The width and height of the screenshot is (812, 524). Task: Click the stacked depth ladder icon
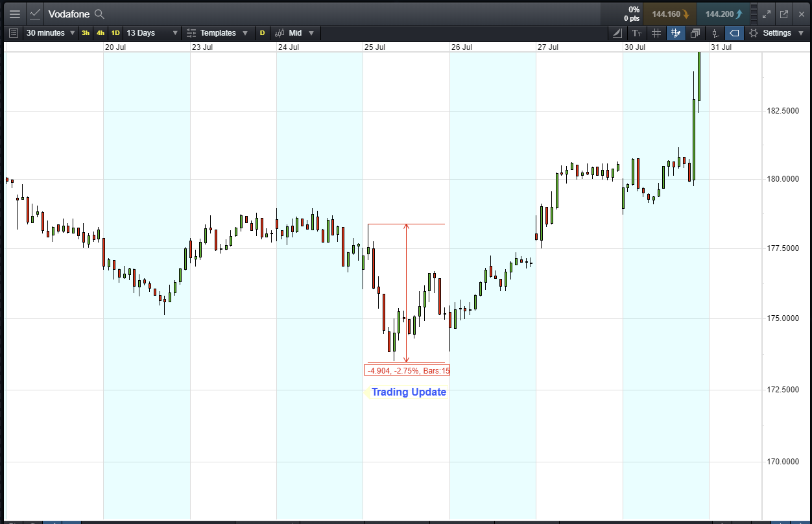tap(753, 14)
